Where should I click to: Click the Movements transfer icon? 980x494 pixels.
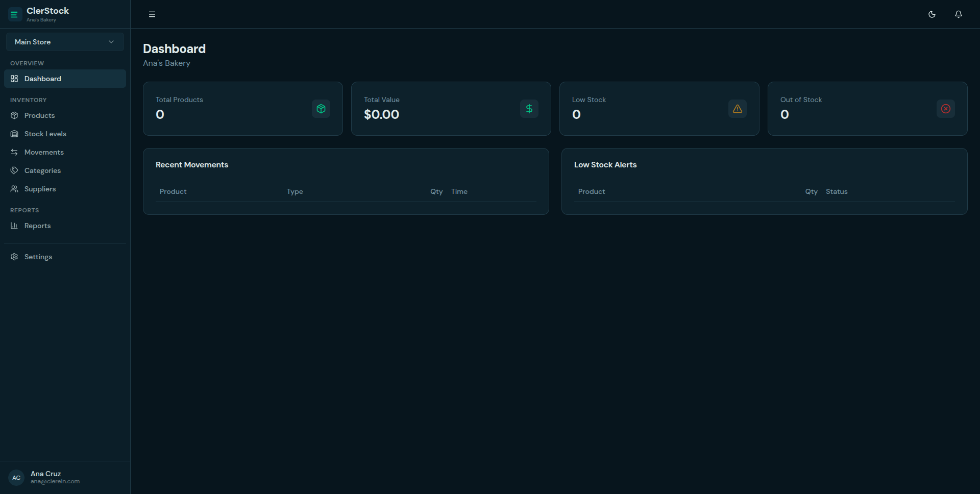pos(14,152)
